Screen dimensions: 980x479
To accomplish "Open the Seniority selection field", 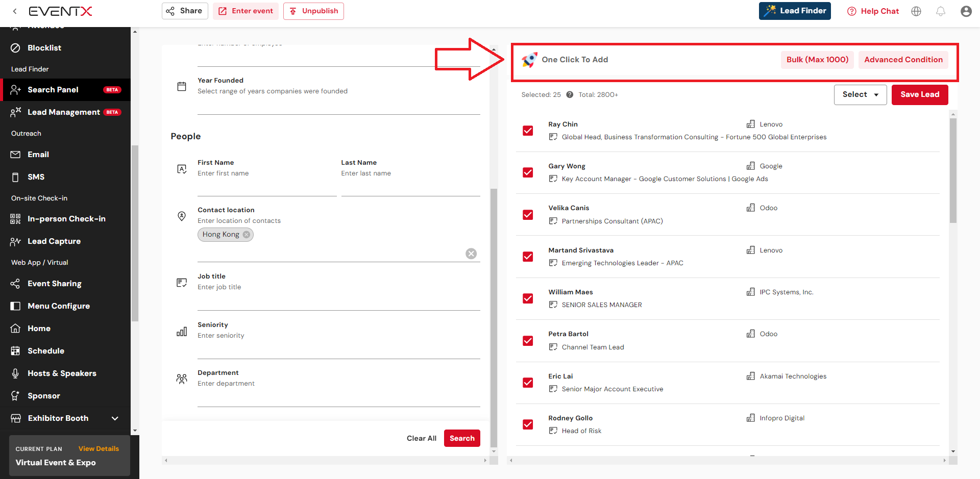I will point(339,350).
